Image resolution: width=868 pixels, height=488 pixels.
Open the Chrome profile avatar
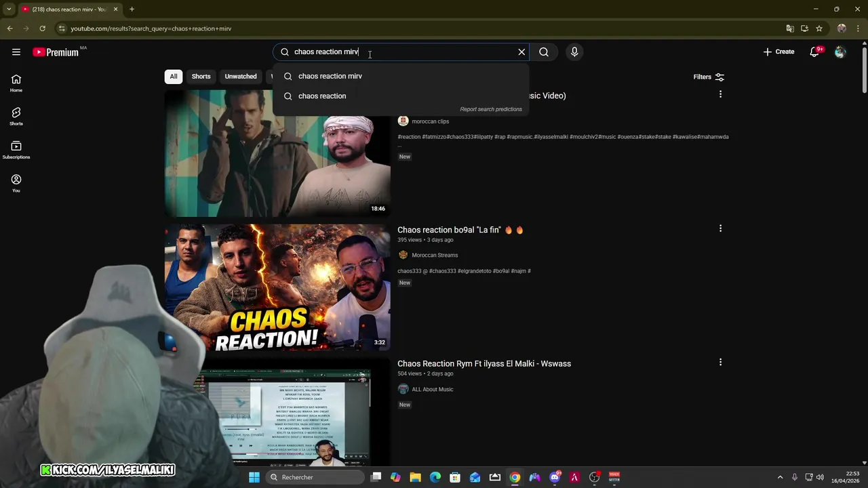(842, 28)
